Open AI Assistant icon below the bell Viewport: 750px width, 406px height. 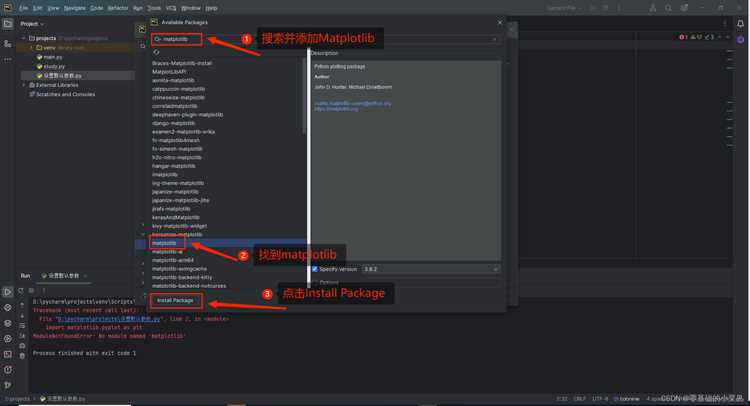click(740, 40)
